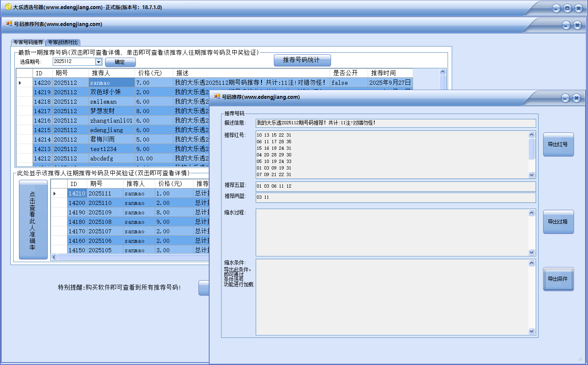The width and height of the screenshot is (588, 365).
Task: Click the 导出条件 button
Action: pos(558,279)
